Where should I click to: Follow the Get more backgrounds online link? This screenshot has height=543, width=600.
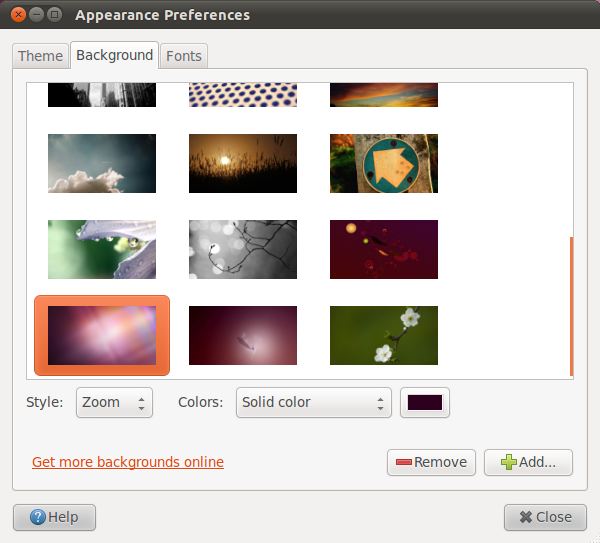click(128, 462)
